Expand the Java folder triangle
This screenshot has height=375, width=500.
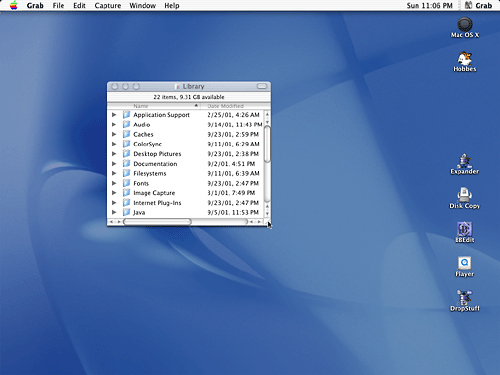coord(114,212)
